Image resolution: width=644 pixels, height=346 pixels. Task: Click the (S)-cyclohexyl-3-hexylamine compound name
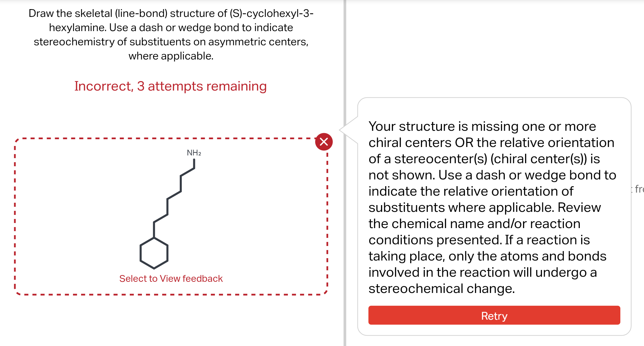pyautogui.click(x=272, y=13)
